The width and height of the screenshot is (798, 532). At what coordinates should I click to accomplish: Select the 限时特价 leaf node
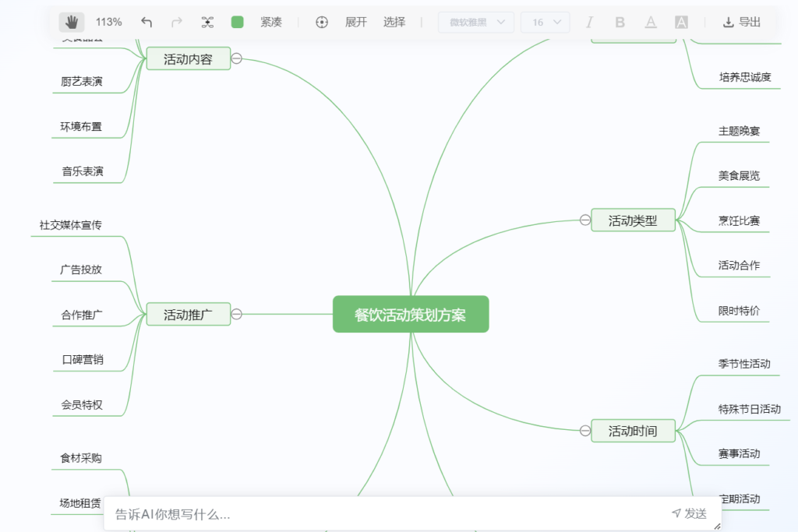739,310
